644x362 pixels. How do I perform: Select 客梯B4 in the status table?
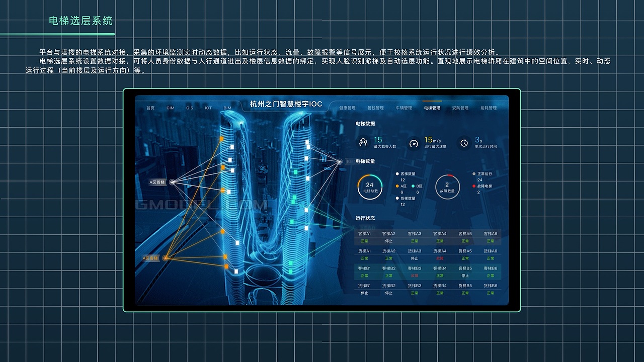point(440,268)
